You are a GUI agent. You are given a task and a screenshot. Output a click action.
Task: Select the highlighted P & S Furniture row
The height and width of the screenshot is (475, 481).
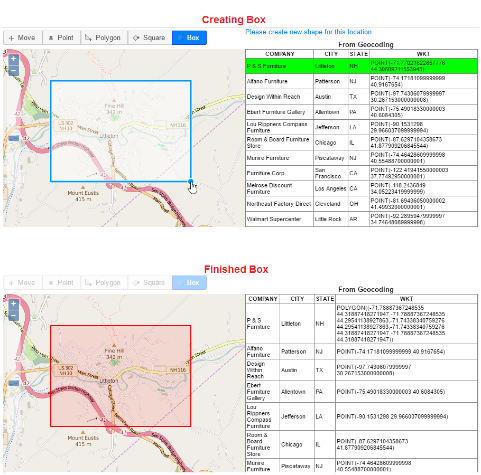tap(361, 66)
